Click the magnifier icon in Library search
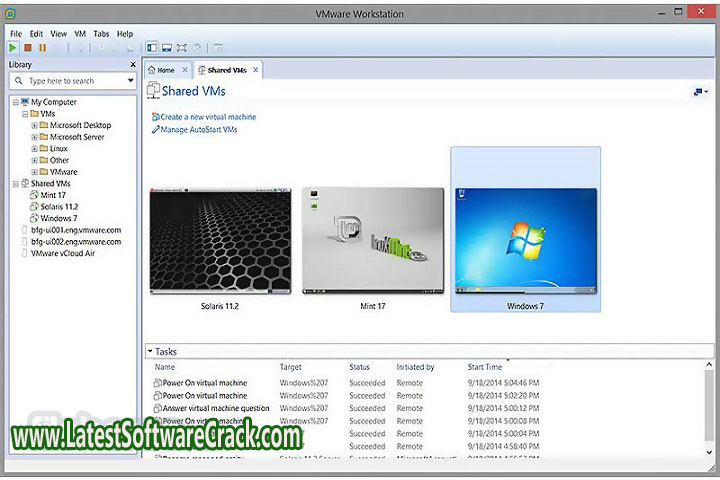Viewport: 720px width, 480px height. click(19, 81)
